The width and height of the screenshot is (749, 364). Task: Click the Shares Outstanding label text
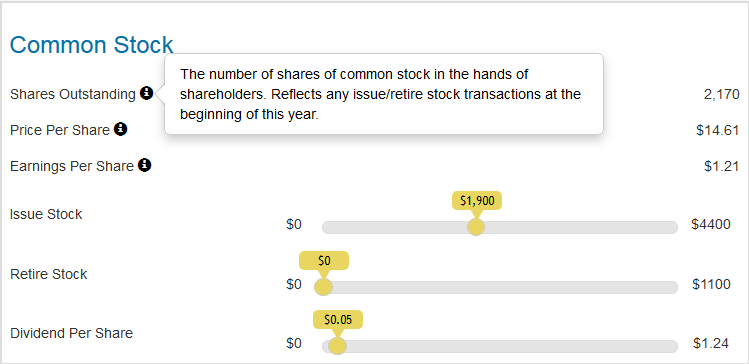pyautogui.click(x=73, y=94)
